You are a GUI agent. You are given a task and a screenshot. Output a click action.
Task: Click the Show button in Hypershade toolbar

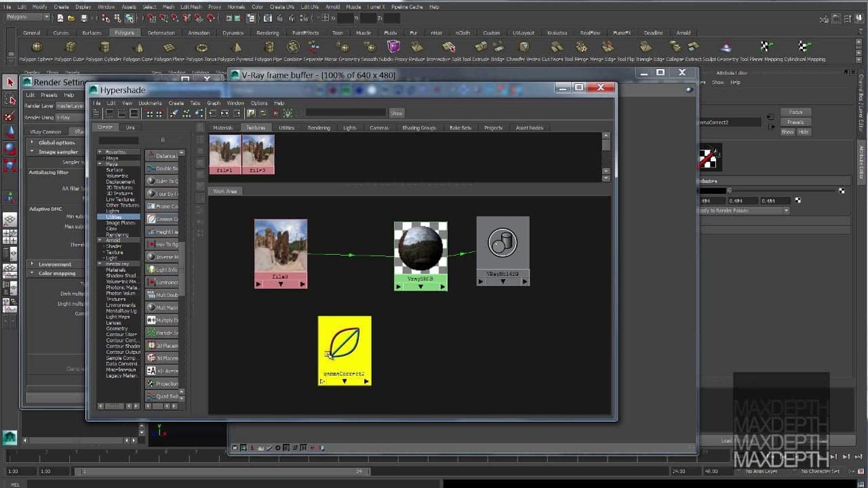click(397, 113)
